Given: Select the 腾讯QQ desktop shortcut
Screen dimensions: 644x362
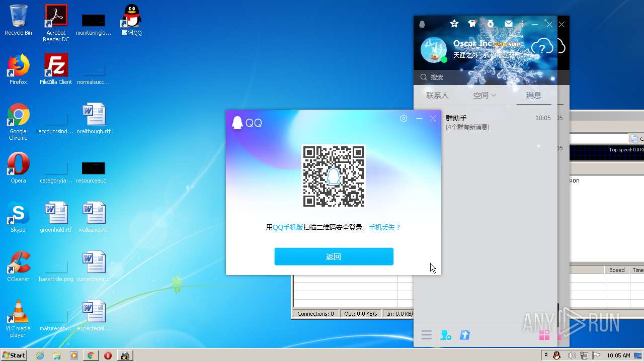Looking at the screenshot, I should [x=131, y=20].
